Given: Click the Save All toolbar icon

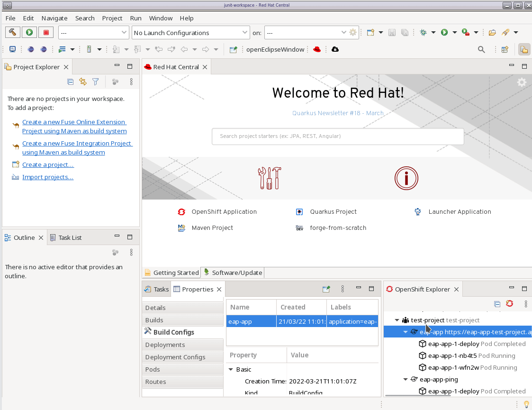Looking at the screenshot, I should 405,33.
